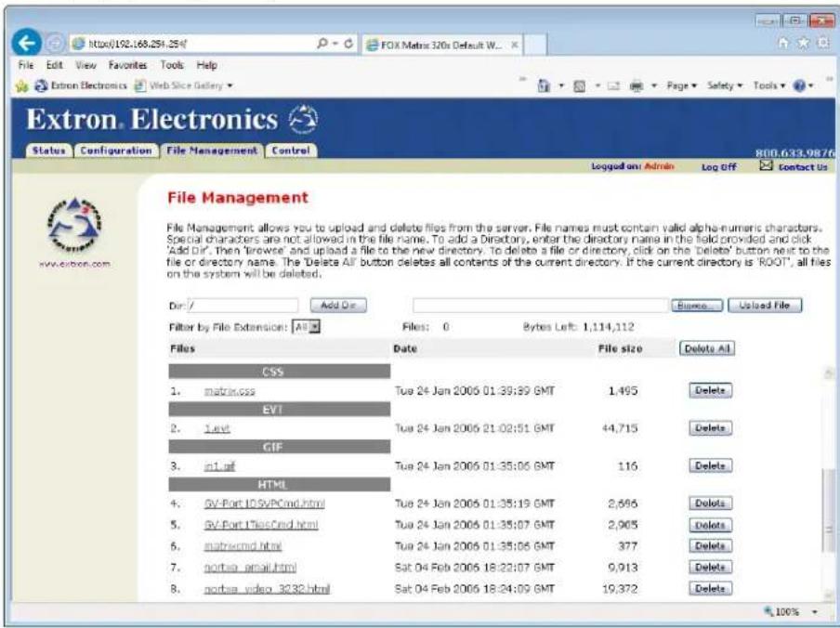Open the zoom level dropdown arrow
Screen dimensions: 840x628
(x=815, y=611)
